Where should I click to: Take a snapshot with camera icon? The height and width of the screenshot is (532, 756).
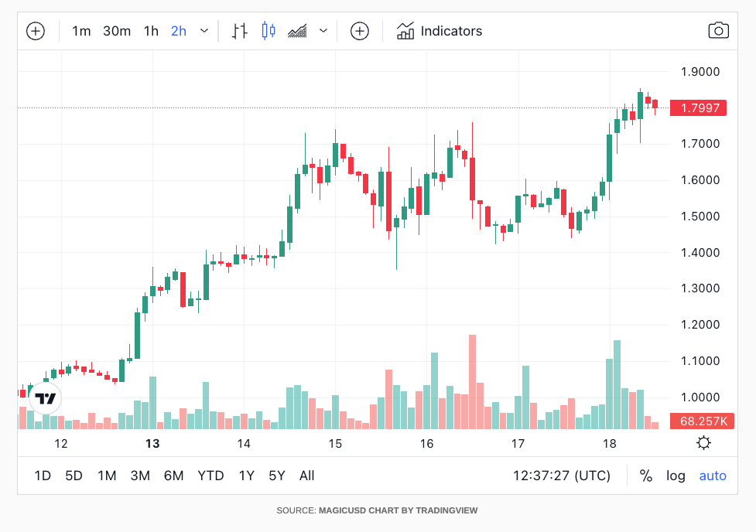(x=718, y=31)
